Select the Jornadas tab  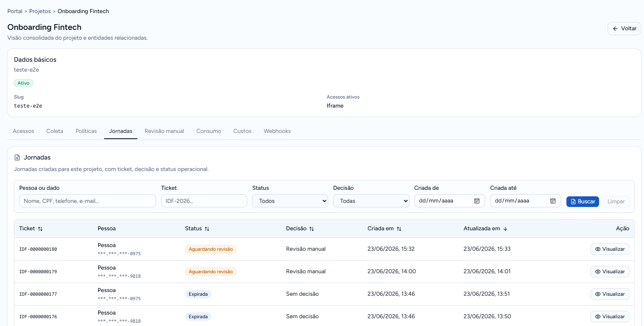(x=121, y=131)
